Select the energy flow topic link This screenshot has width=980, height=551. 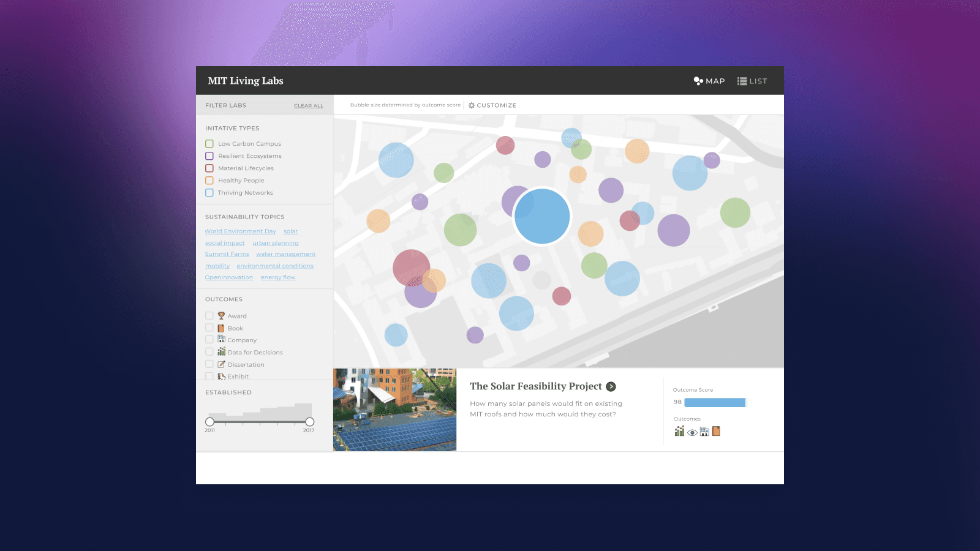(x=278, y=277)
